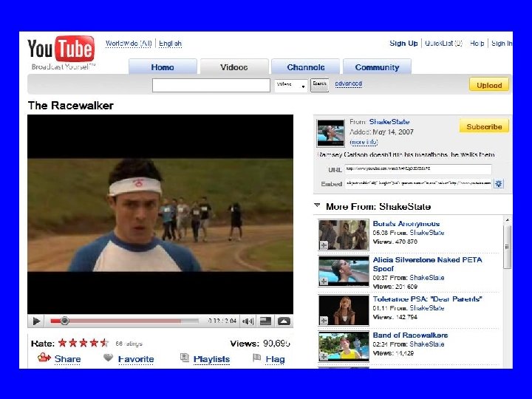Image resolution: width=532 pixels, height=399 pixels.
Task: Rate the video five stars
Action: (x=104, y=343)
